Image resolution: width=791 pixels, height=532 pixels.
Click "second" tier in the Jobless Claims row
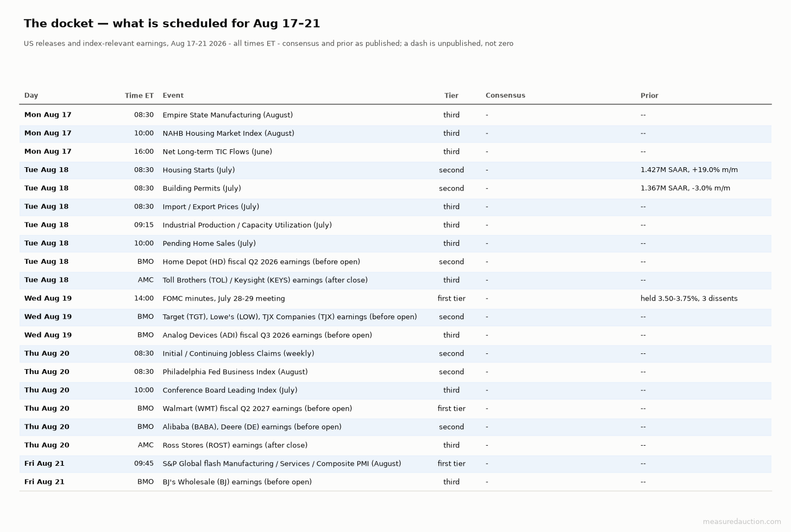(x=451, y=353)
